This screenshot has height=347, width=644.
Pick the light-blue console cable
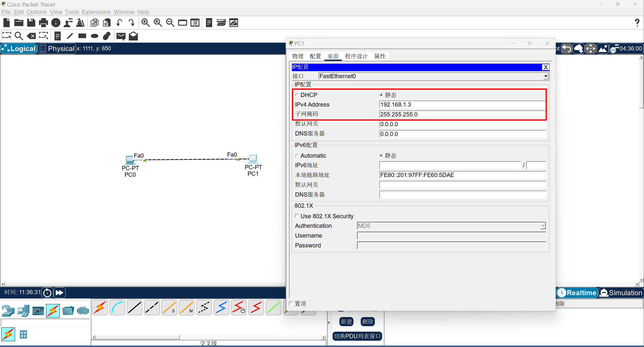pos(117,308)
